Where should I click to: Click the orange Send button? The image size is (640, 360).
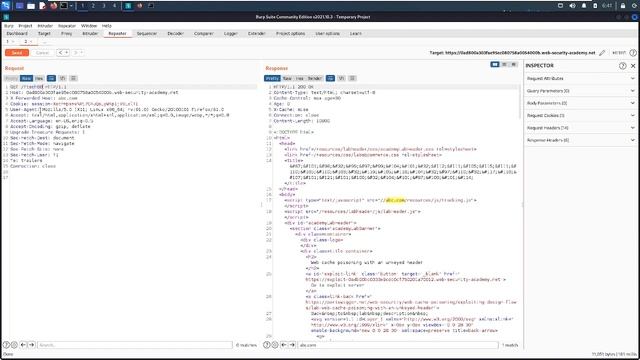(17, 53)
